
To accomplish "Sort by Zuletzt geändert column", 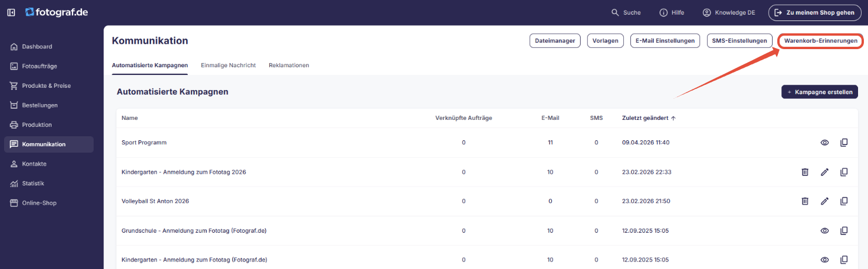I will coord(649,118).
